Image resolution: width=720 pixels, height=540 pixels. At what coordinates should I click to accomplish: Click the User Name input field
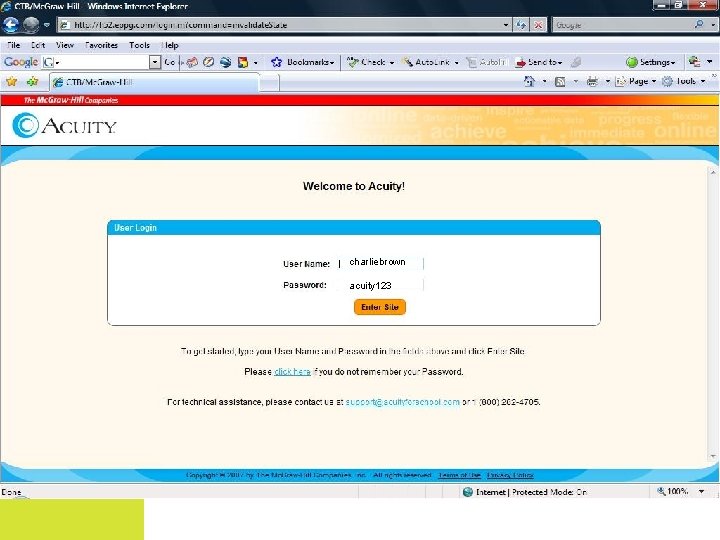pyautogui.click(x=382, y=263)
